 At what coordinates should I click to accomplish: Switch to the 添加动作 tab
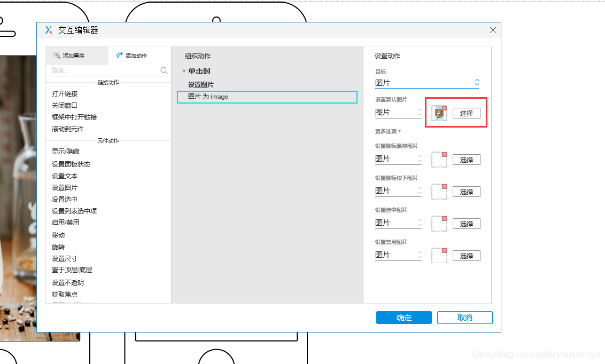(x=139, y=56)
